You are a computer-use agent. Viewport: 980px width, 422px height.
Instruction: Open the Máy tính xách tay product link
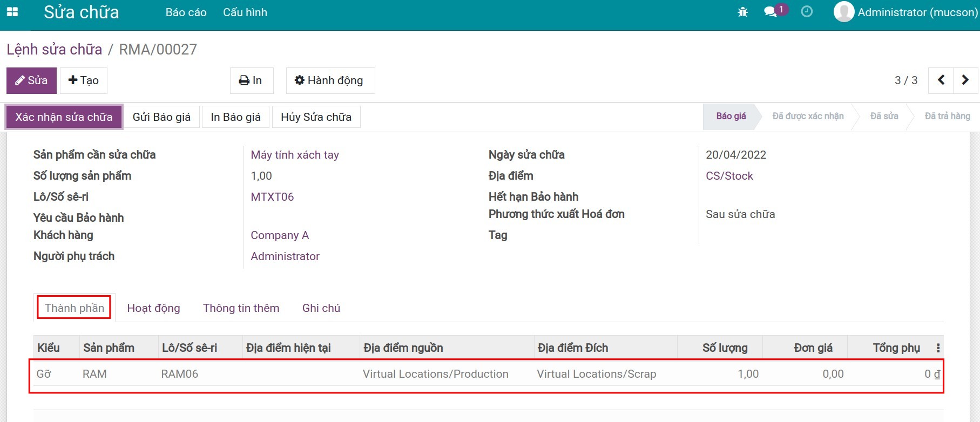coord(295,155)
